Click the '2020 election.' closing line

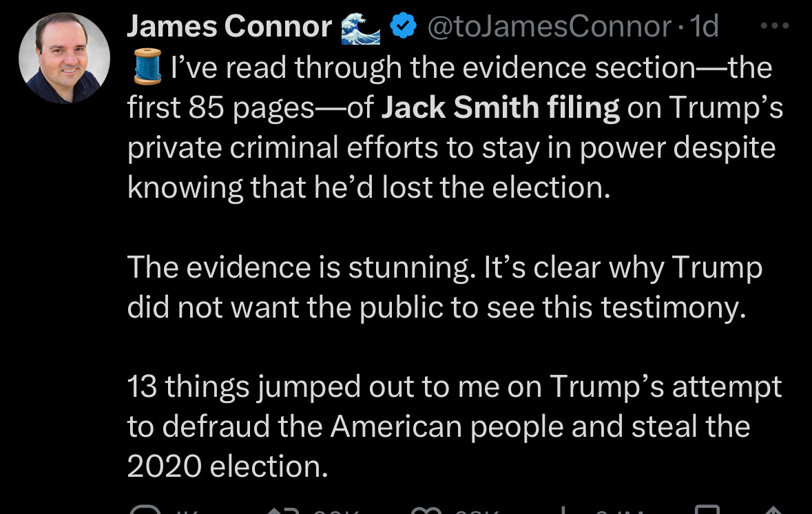tap(227, 466)
